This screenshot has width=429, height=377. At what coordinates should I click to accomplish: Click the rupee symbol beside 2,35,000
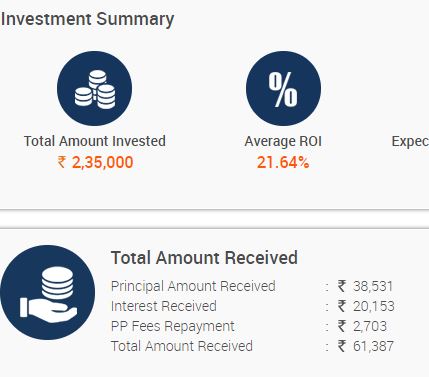(62, 162)
